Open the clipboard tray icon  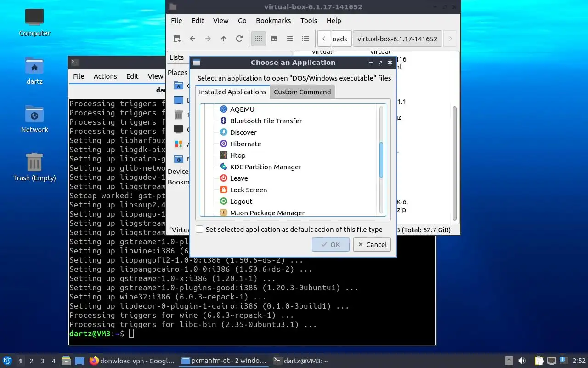click(539, 361)
